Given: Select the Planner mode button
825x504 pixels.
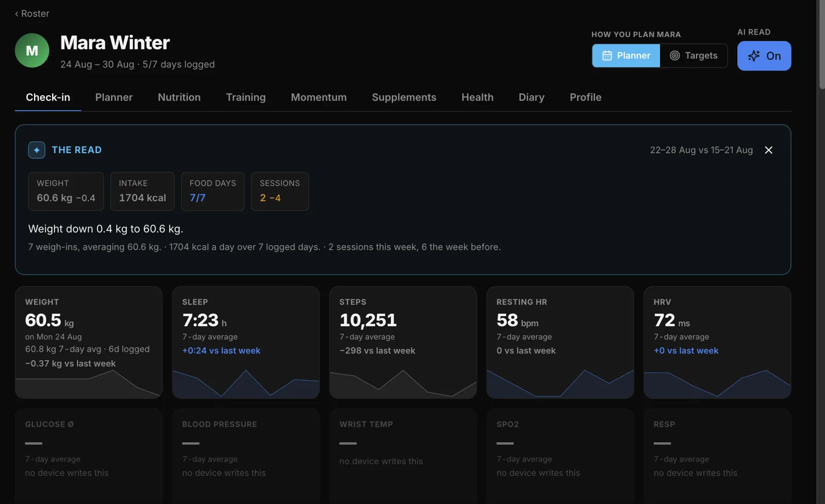Looking at the screenshot, I should 626,56.
